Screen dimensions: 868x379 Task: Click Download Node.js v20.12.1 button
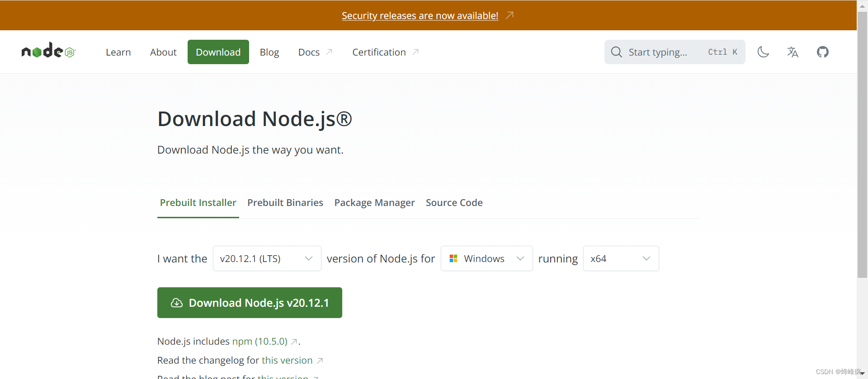250,303
